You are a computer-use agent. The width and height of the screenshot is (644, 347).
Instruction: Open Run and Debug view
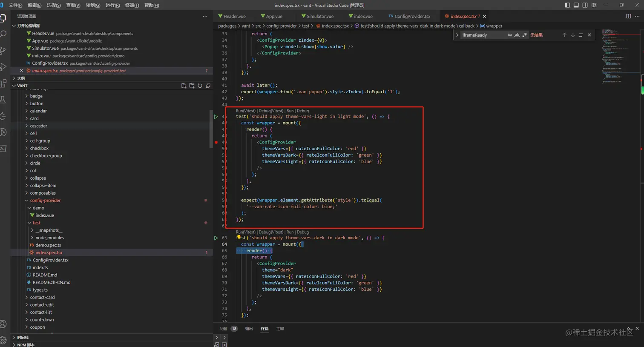tap(3, 67)
